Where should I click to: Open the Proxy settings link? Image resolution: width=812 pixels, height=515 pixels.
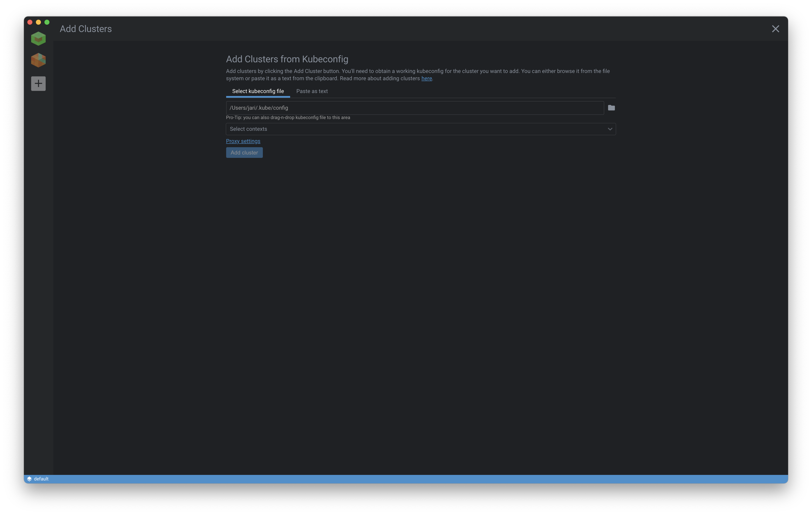point(243,141)
